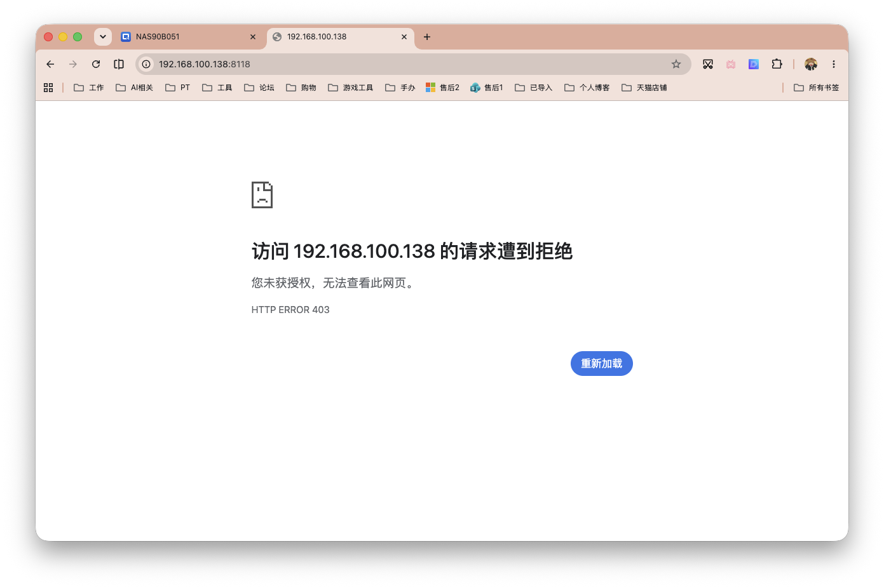This screenshot has height=588, width=884.
Task: Open the 工具 bookmark folder
Action: (x=217, y=88)
